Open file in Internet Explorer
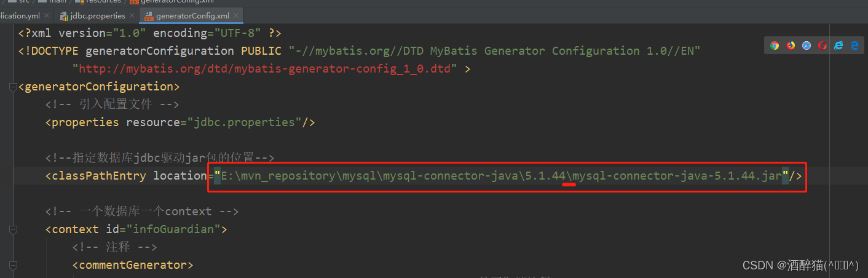868x278 pixels. [838, 45]
